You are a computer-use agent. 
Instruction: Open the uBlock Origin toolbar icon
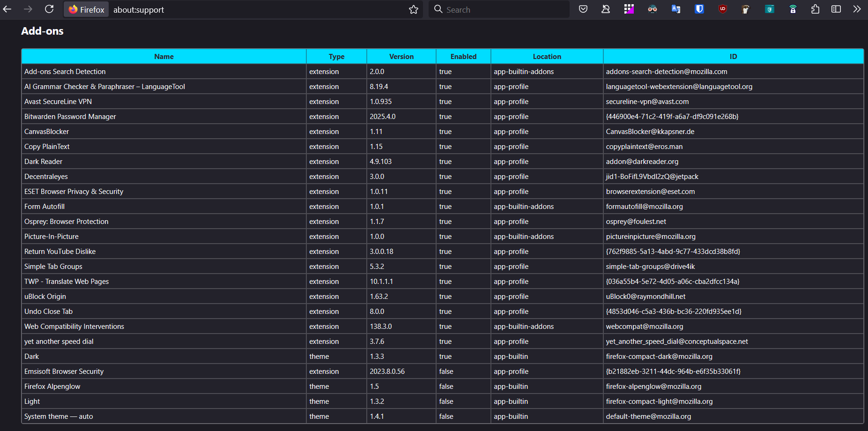pyautogui.click(x=723, y=9)
